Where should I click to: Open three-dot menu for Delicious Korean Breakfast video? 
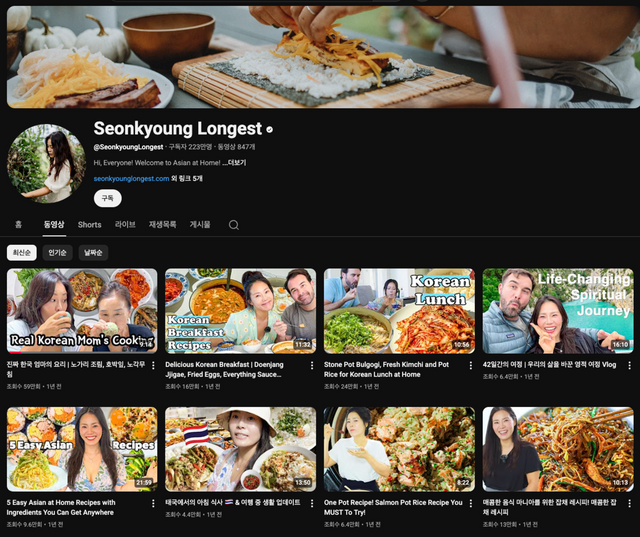pos(312,366)
